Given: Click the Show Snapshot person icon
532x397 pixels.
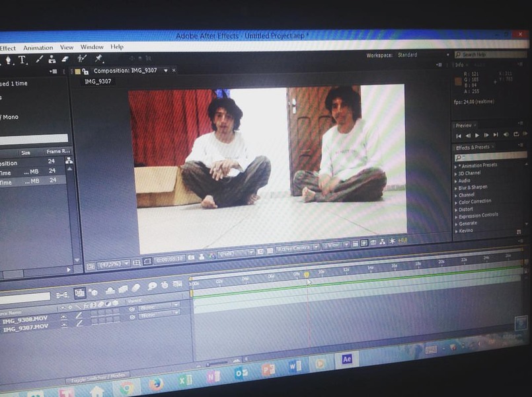Looking at the screenshot, I should click(202, 257).
